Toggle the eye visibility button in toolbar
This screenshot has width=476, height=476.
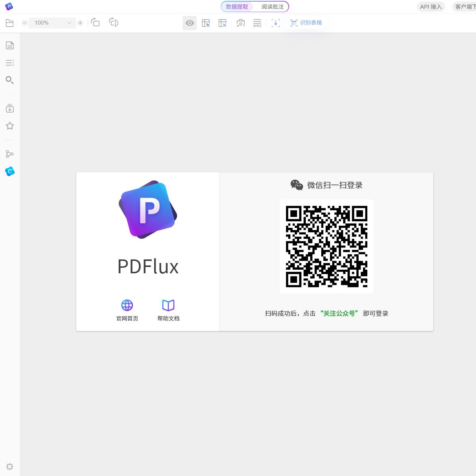pos(190,23)
